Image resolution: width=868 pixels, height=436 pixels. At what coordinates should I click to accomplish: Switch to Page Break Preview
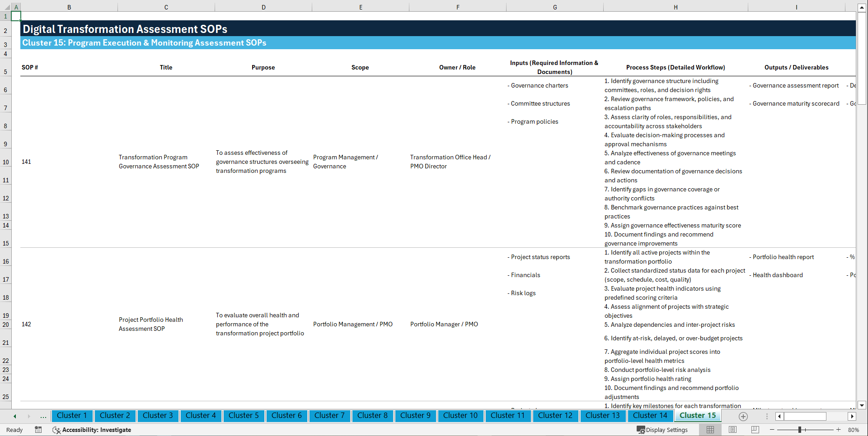[755, 430]
